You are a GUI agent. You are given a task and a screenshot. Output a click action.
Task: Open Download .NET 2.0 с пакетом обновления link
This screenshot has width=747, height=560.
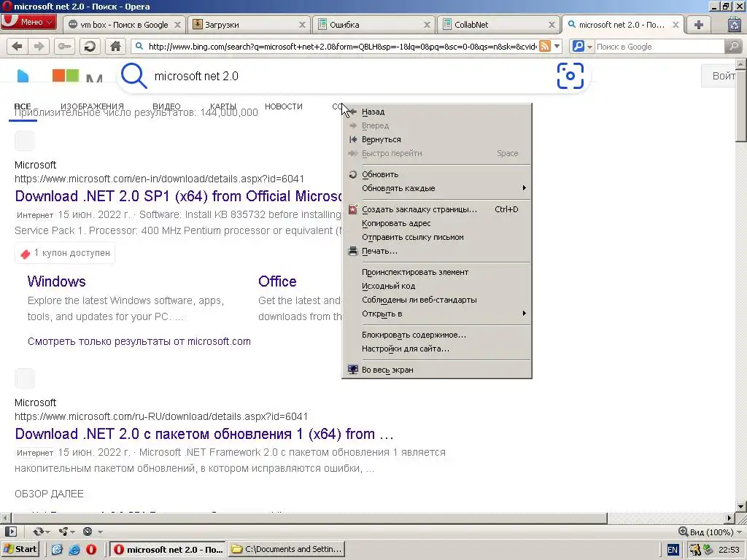pyautogui.click(x=204, y=434)
